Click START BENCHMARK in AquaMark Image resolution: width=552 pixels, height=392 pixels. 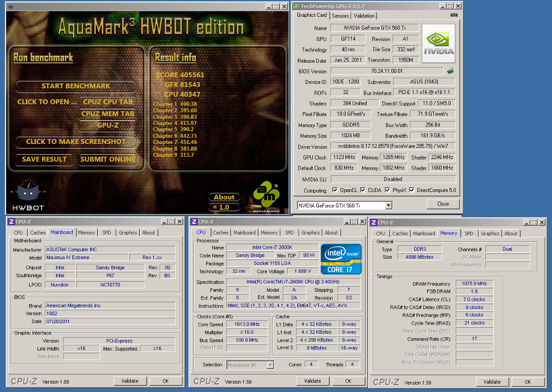click(76, 86)
